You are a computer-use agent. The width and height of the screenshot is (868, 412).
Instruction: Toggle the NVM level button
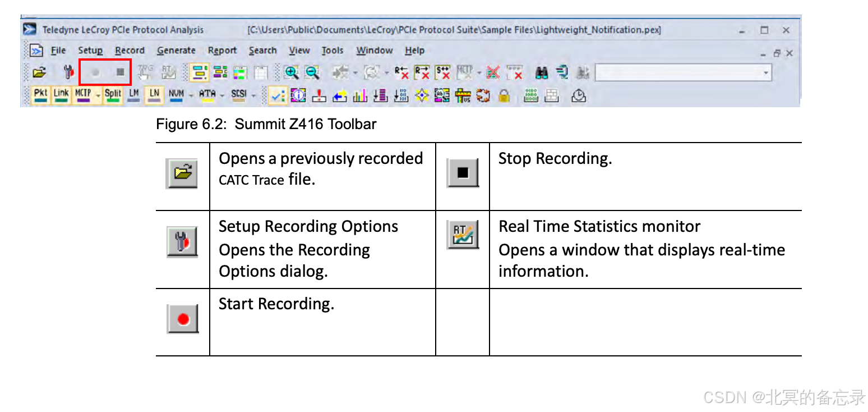coord(176,95)
